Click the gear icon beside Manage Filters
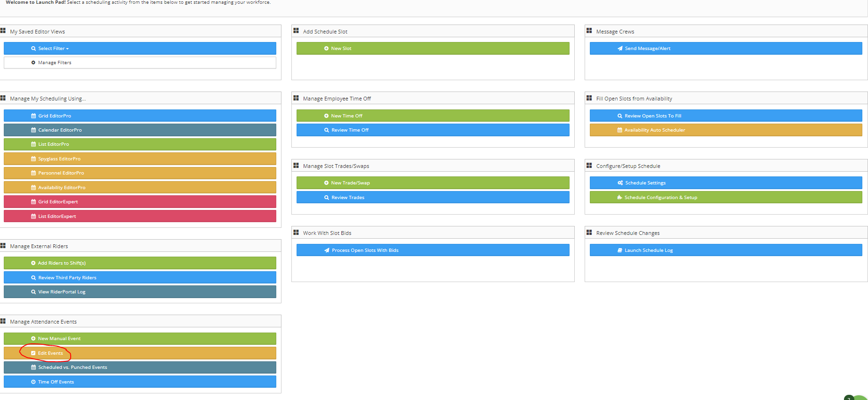This screenshot has width=868, height=400. coord(33,63)
